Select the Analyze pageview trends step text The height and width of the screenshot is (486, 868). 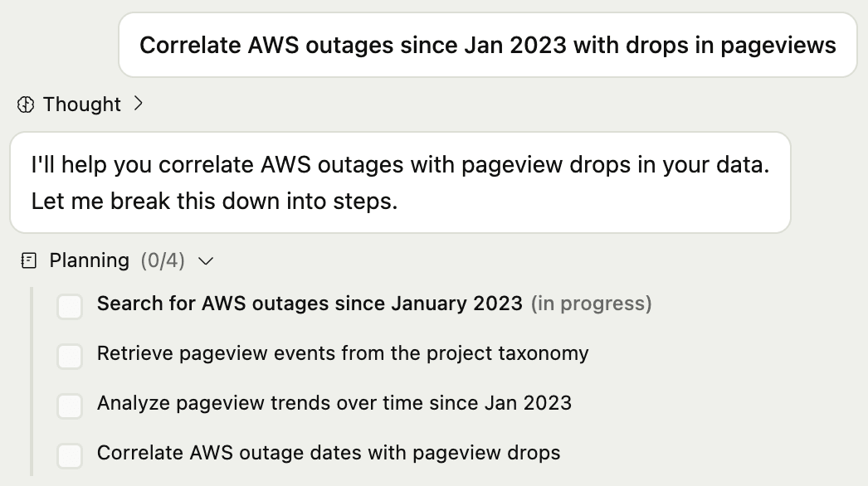click(x=334, y=403)
